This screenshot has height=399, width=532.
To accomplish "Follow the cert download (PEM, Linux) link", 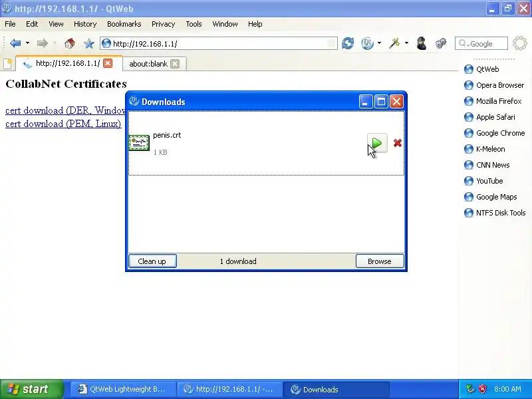I will click(x=63, y=124).
